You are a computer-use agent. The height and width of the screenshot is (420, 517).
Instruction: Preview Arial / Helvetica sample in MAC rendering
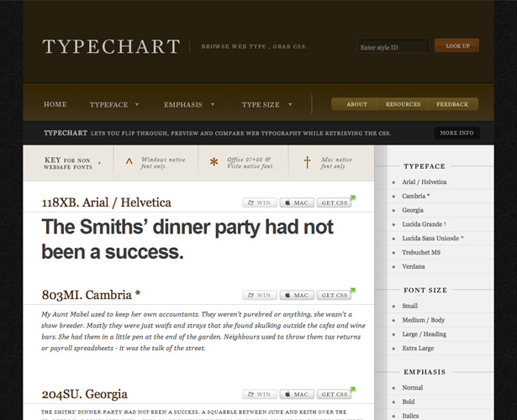pyautogui.click(x=297, y=202)
